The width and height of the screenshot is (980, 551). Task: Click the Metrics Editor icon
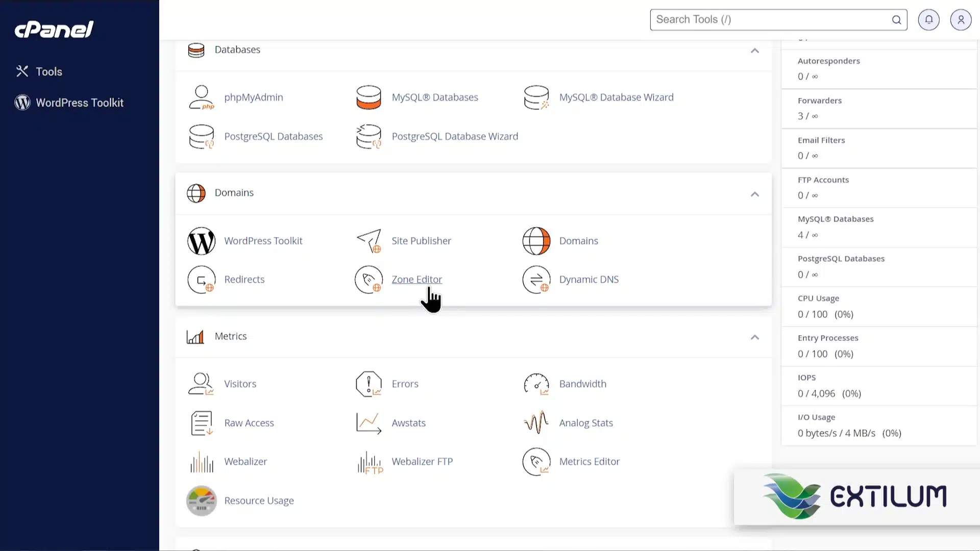click(536, 462)
